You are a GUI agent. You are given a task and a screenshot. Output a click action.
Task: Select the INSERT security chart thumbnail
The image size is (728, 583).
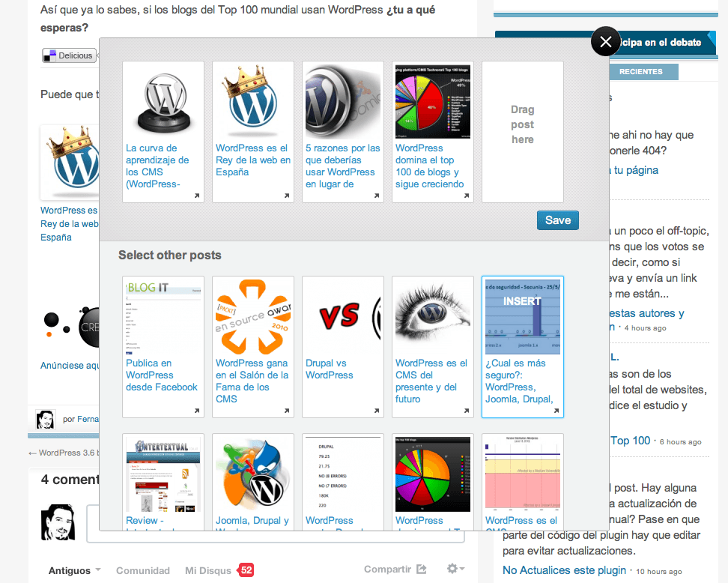[x=523, y=317]
